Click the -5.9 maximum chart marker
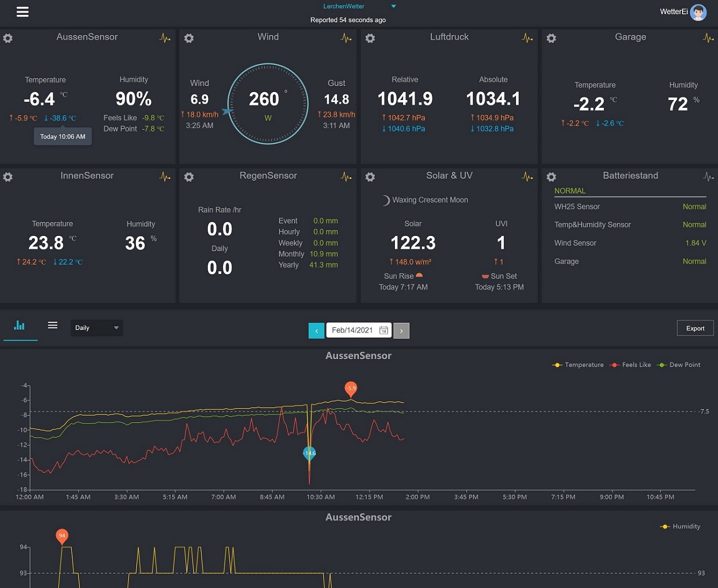This screenshot has width=718, height=588. coord(351,389)
